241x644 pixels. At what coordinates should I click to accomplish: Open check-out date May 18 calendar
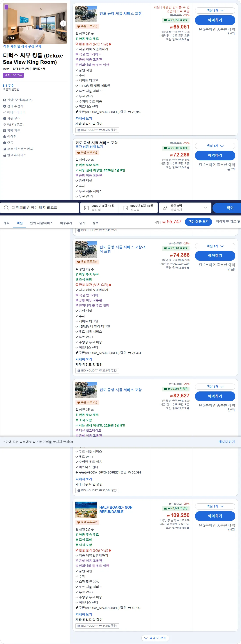click(138, 208)
